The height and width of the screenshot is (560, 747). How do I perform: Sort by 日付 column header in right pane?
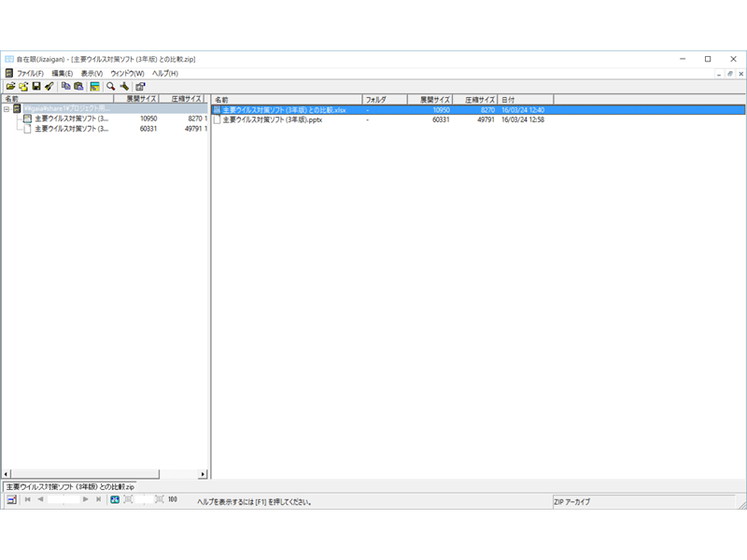(525, 99)
